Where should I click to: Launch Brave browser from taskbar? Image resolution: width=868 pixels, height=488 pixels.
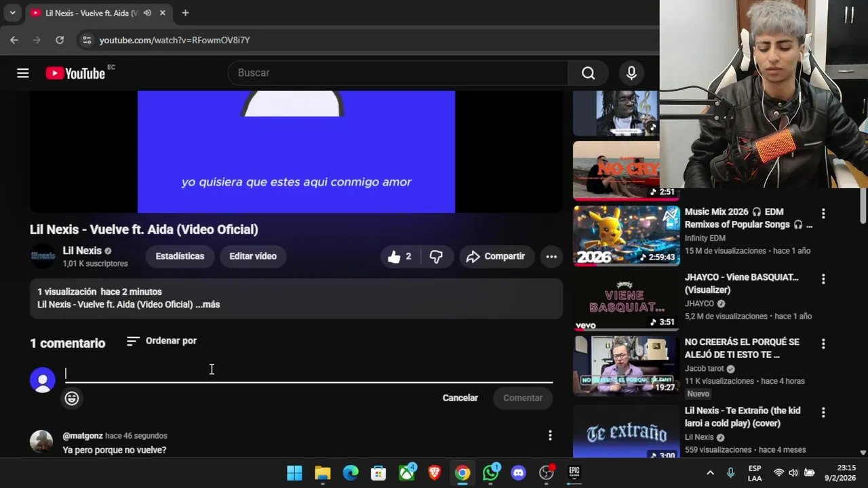point(435,473)
